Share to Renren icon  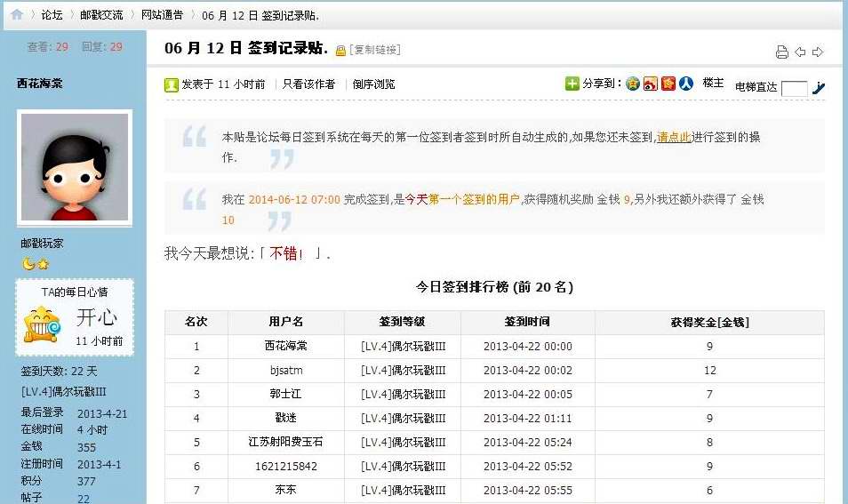[686, 84]
